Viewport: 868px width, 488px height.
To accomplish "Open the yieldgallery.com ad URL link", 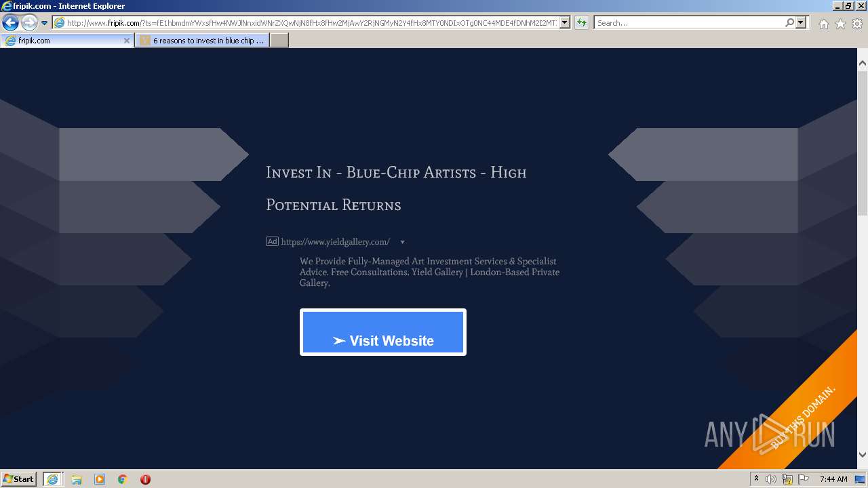I will (335, 242).
